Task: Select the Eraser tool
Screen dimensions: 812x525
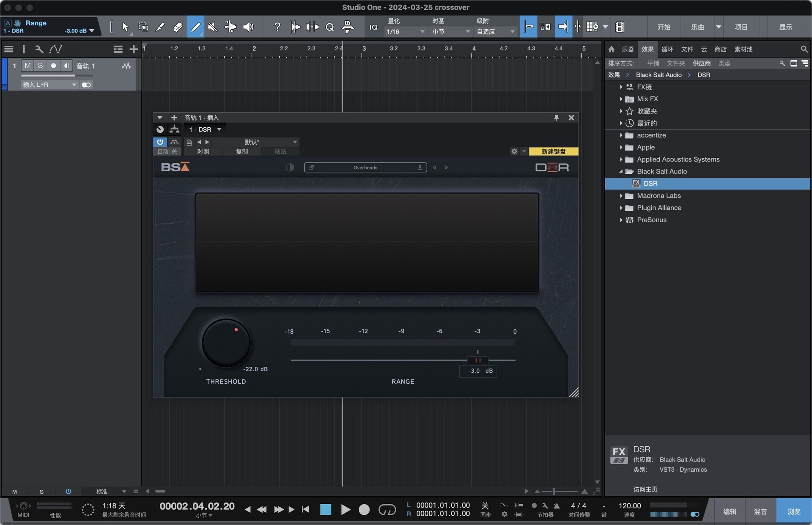Action: tap(178, 27)
